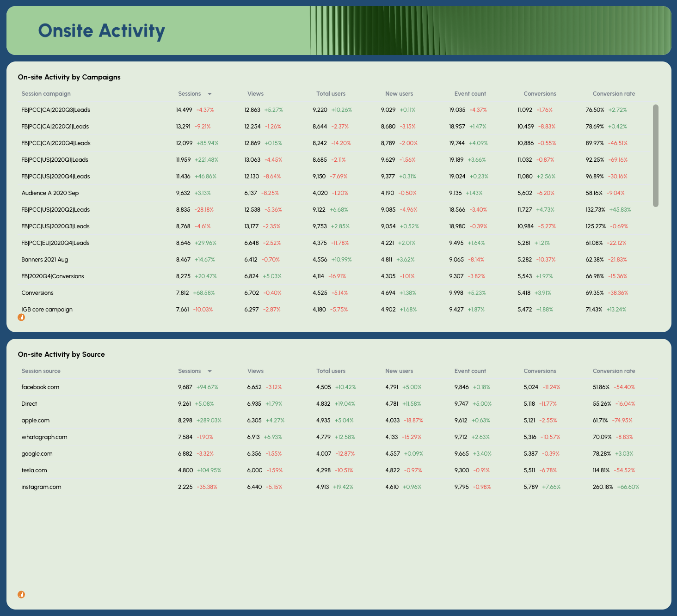The width and height of the screenshot is (677, 616).
Task: Click the Onsite Activity banner title
Action: click(x=101, y=30)
